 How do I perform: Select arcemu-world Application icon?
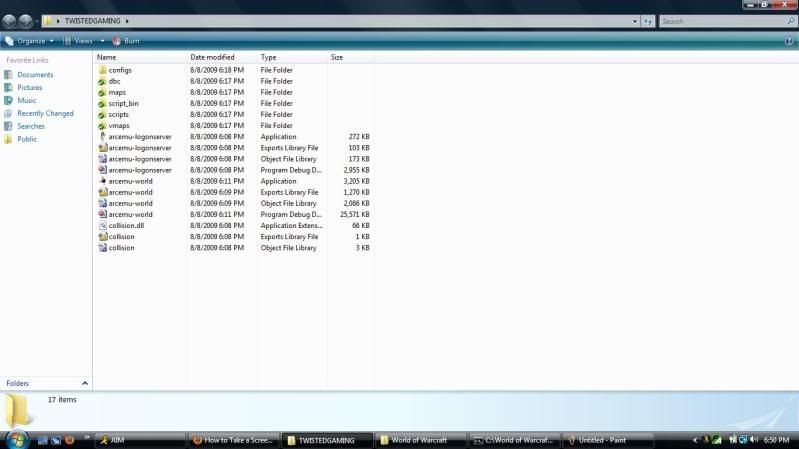102,181
